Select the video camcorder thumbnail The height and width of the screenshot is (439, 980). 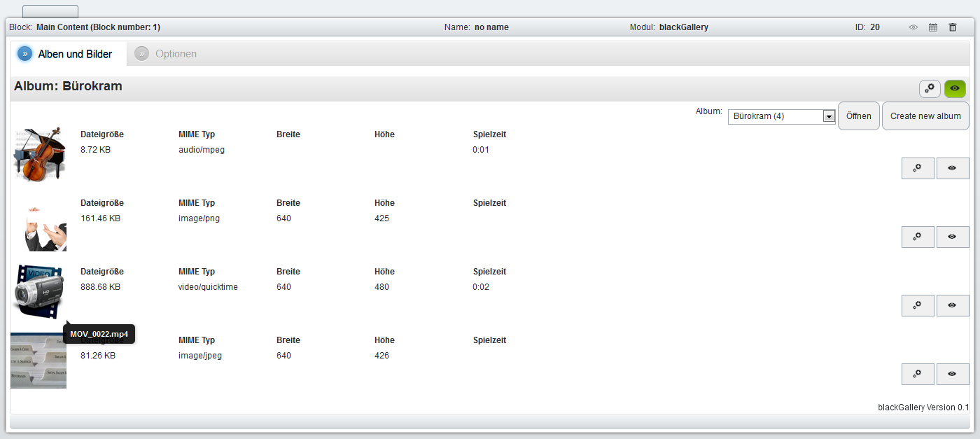point(39,293)
